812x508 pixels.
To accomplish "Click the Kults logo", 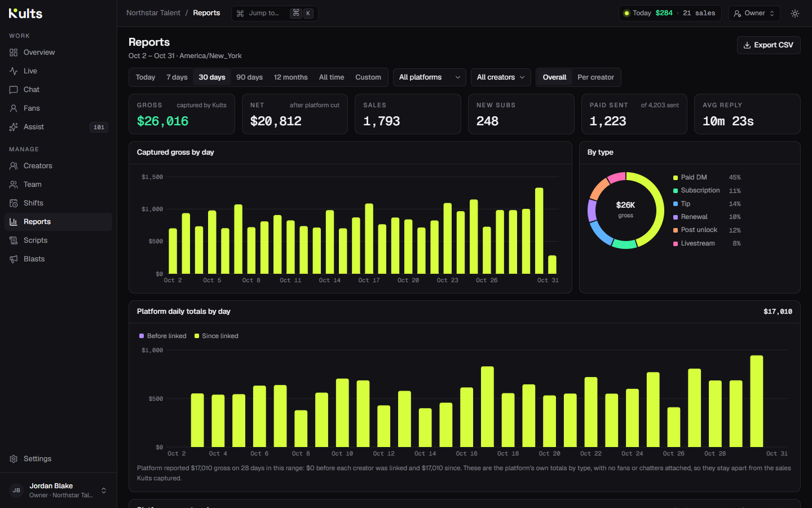I will coord(26,13).
